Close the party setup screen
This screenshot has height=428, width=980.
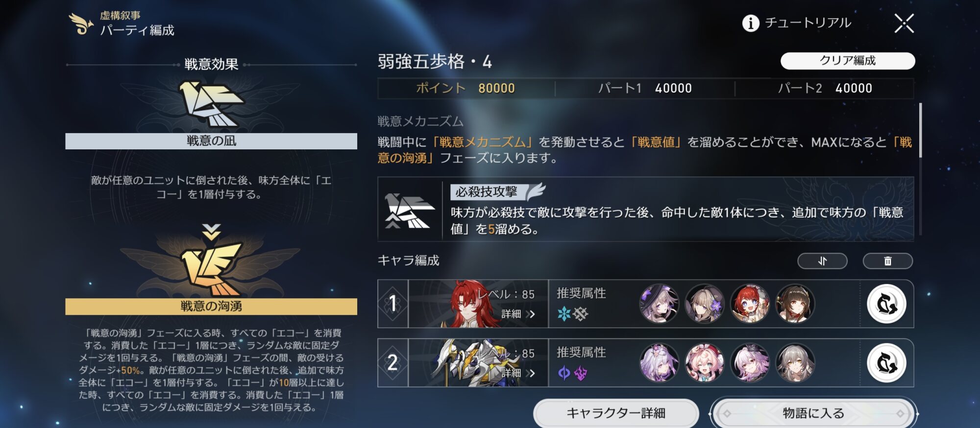904,23
